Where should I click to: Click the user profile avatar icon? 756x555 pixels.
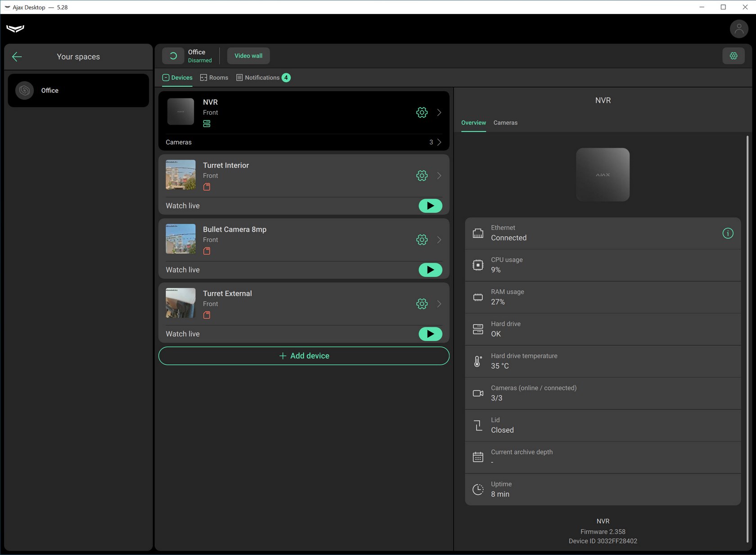[x=738, y=29]
